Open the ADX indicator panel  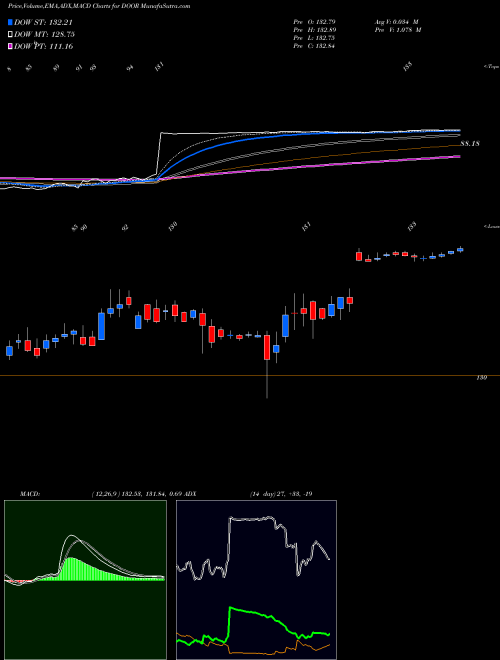256,580
